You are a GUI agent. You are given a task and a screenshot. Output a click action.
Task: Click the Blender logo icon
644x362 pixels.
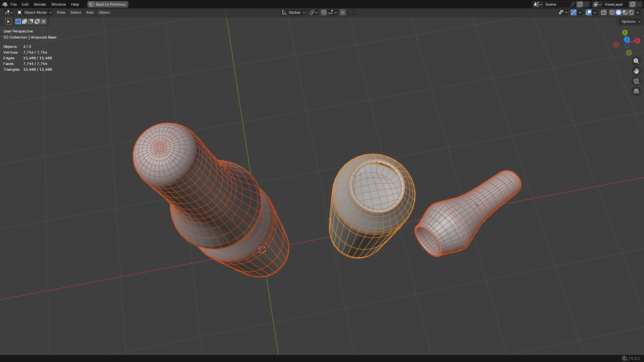5,4
